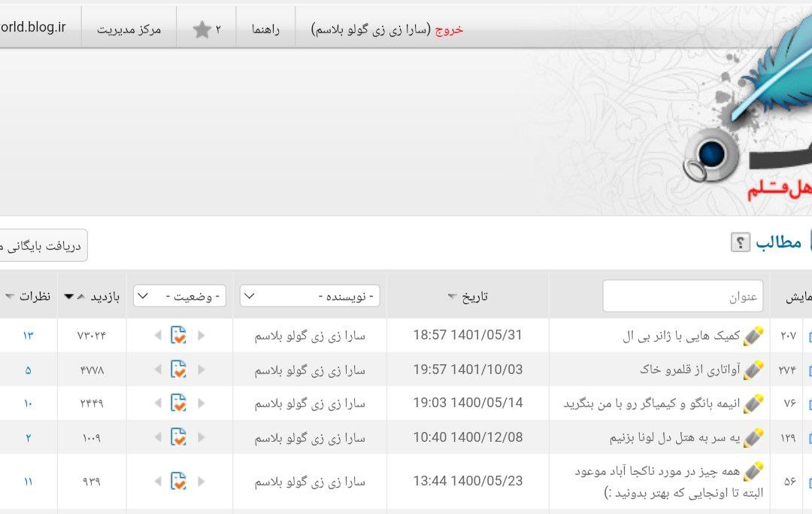The image size is (812, 514).
Task: Click the edit pencil for post 129
Action: click(753, 437)
